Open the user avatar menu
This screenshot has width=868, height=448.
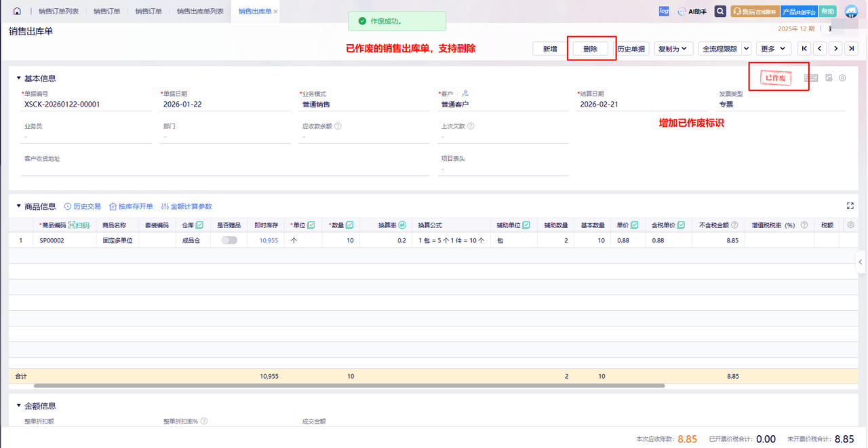[x=851, y=12]
